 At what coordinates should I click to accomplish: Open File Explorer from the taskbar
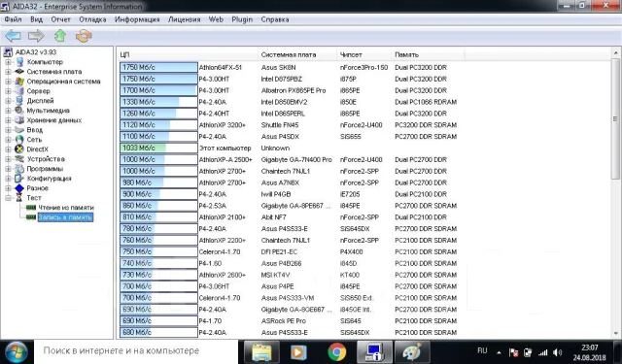coord(261,351)
